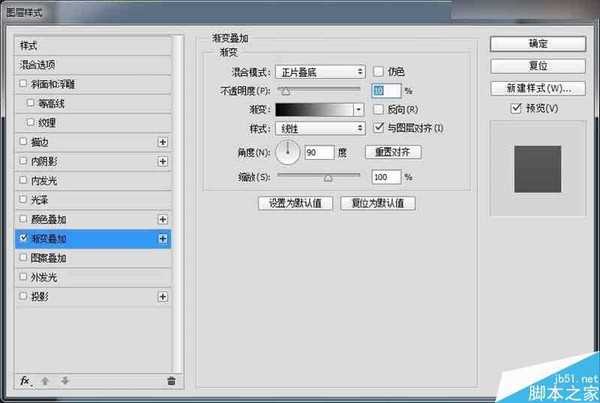Expand the gradient picker dropdown arrow
The height and width of the screenshot is (403, 600).
(x=359, y=109)
